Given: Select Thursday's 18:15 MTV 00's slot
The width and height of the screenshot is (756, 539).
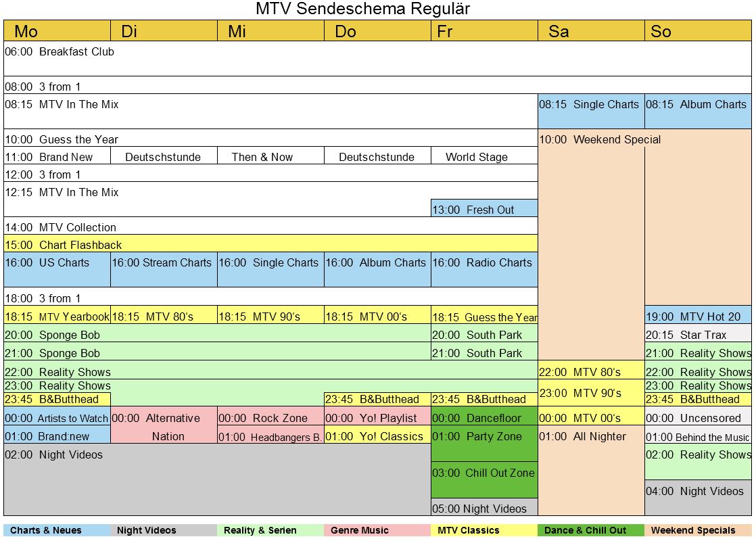Looking at the screenshot, I should click(377, 315).
